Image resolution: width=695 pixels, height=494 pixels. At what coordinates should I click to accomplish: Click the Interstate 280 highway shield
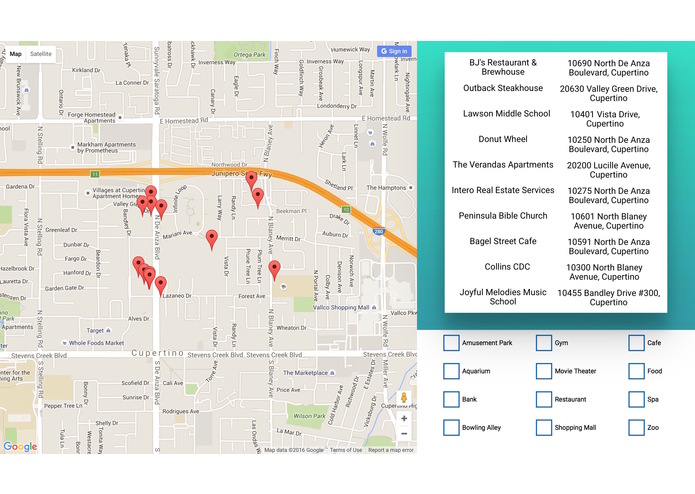378,231
